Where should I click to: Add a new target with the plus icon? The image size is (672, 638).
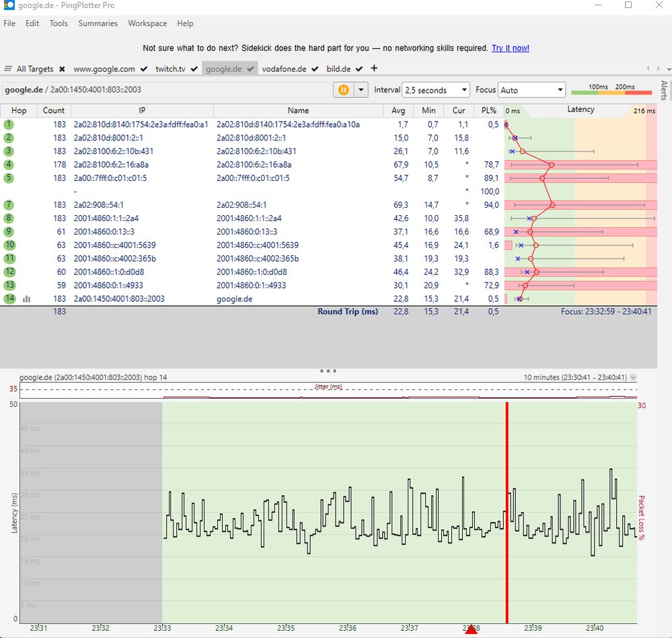(x=374, y=68)
